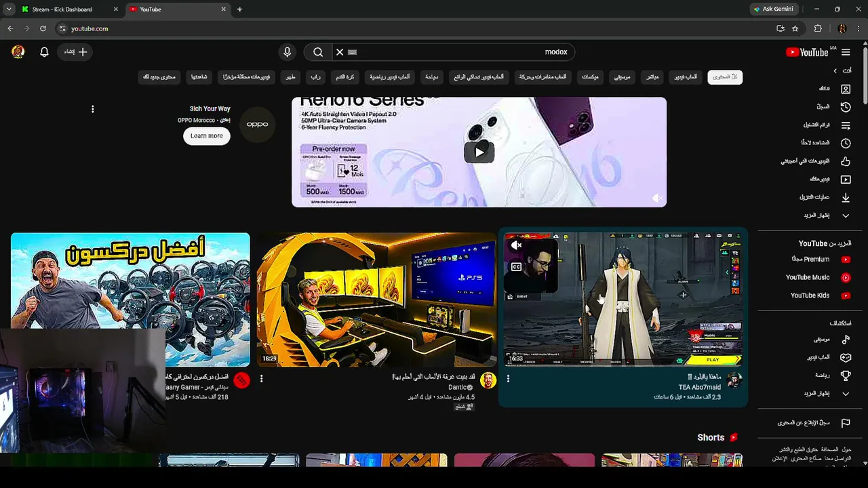Open more options for the Dantic video
868x488 pixels.
[x=261, y=379]
